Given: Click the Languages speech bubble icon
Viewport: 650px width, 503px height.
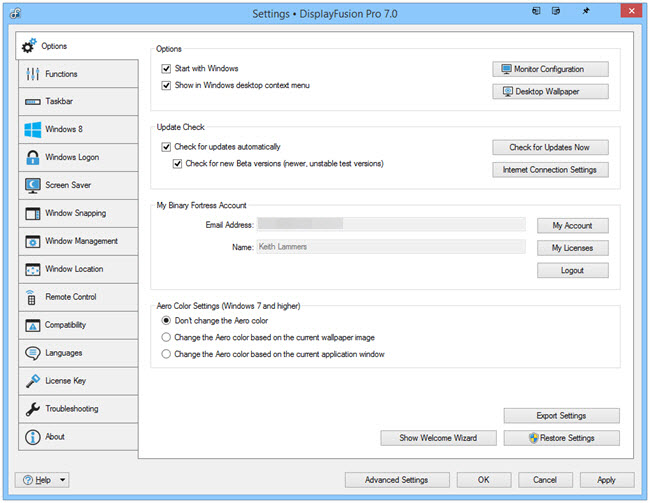Looking at the screenshot, I should coord(33,353).
